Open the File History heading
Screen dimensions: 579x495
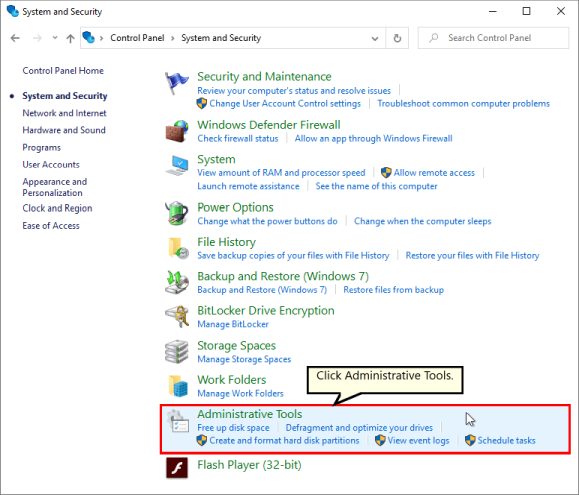[x=226, y=242]
